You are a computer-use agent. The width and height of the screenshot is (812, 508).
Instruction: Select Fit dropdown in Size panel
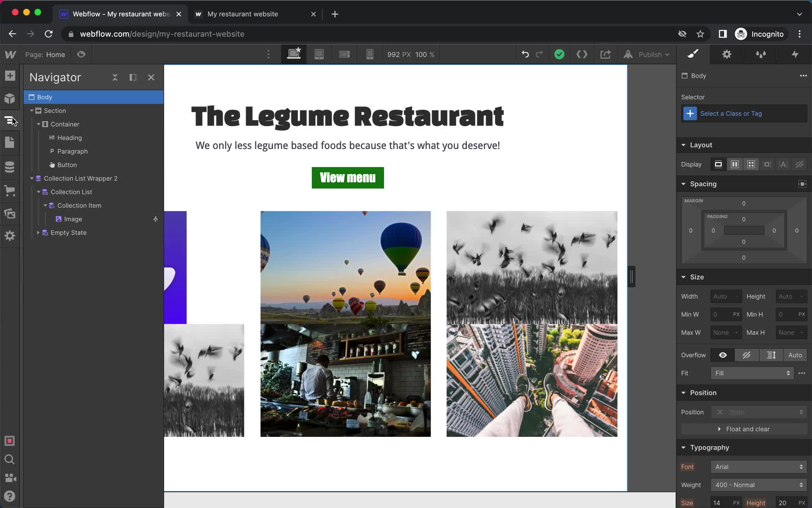tap(752, 373)
